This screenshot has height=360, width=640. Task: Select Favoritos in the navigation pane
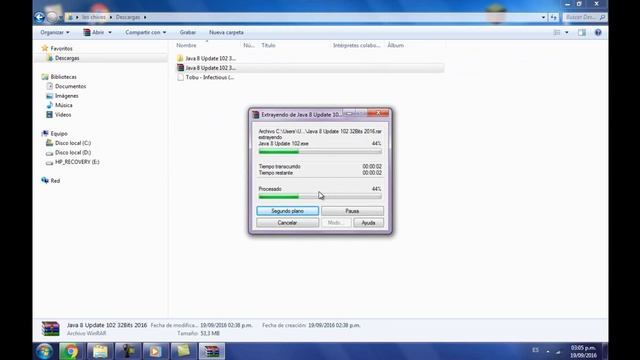[x=61, y=49]
